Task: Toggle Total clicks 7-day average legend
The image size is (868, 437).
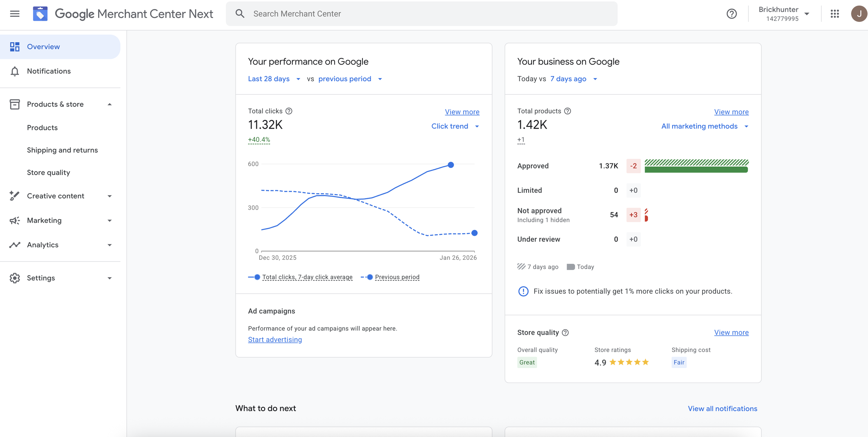Action: (307, 277)
